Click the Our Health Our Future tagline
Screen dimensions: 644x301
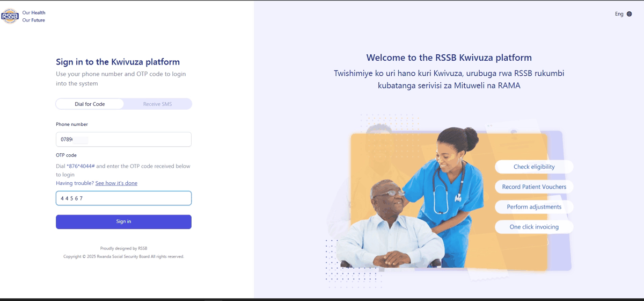[x=34, y=16]
